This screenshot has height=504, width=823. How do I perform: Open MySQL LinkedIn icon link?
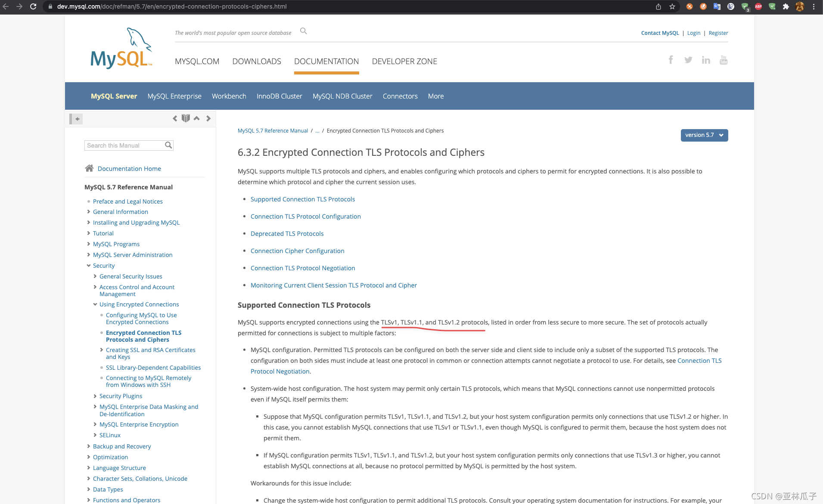(706, 60)
